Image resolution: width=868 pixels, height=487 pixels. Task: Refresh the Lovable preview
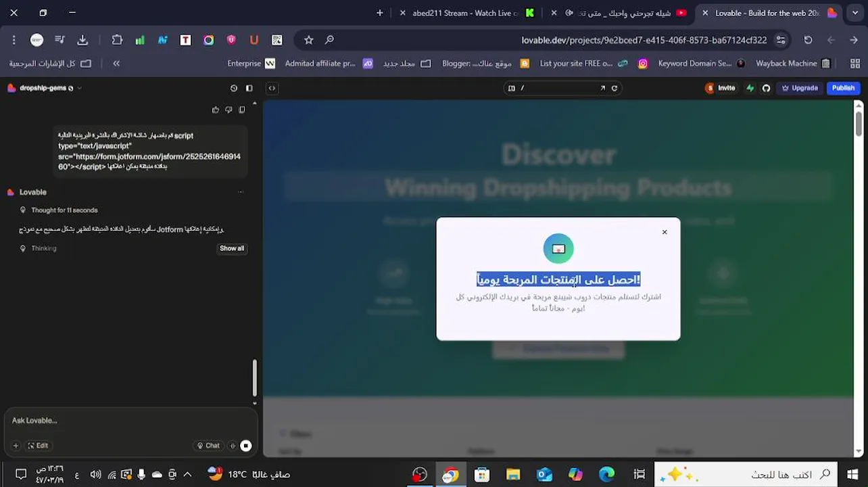click(x=614, y=88)
